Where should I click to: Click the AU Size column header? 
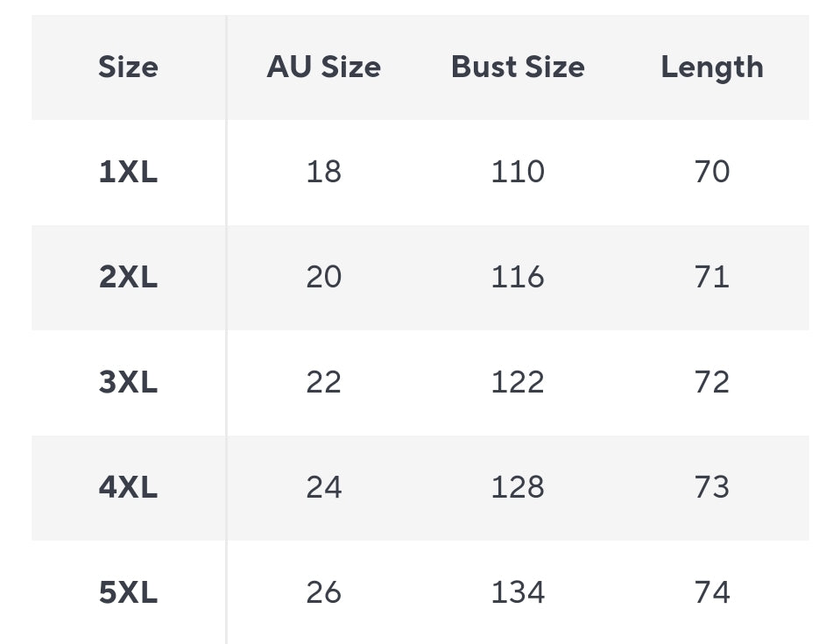(x=323, y=67)
